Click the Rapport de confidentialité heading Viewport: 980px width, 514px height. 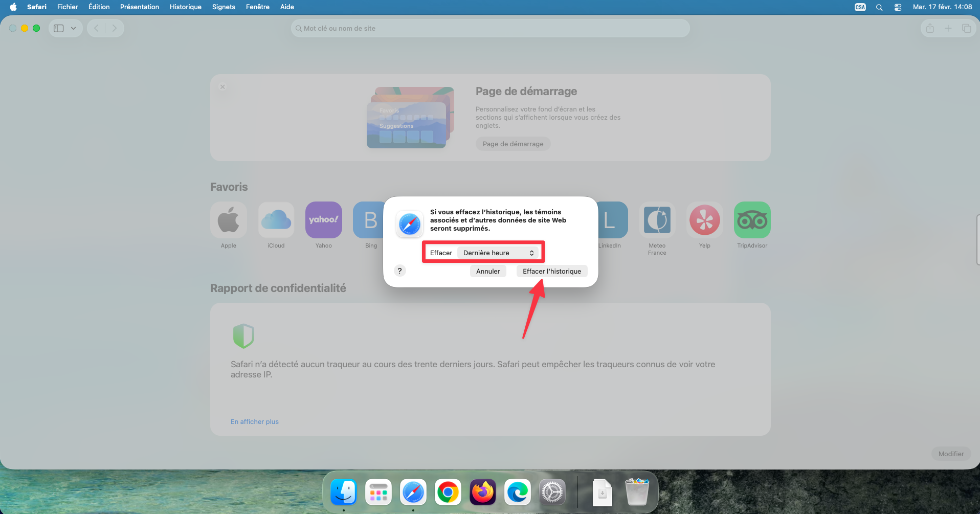[x=278, y=288]
